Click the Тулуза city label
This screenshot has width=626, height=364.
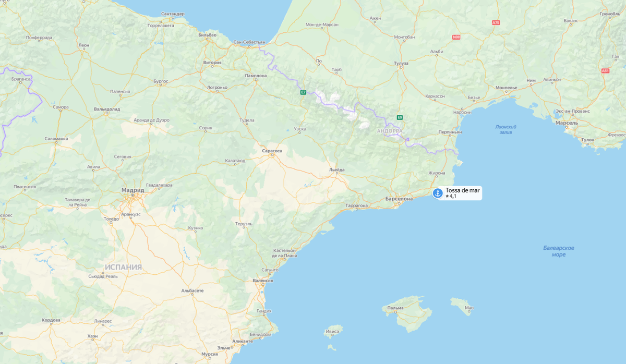(x=401, y=63)
